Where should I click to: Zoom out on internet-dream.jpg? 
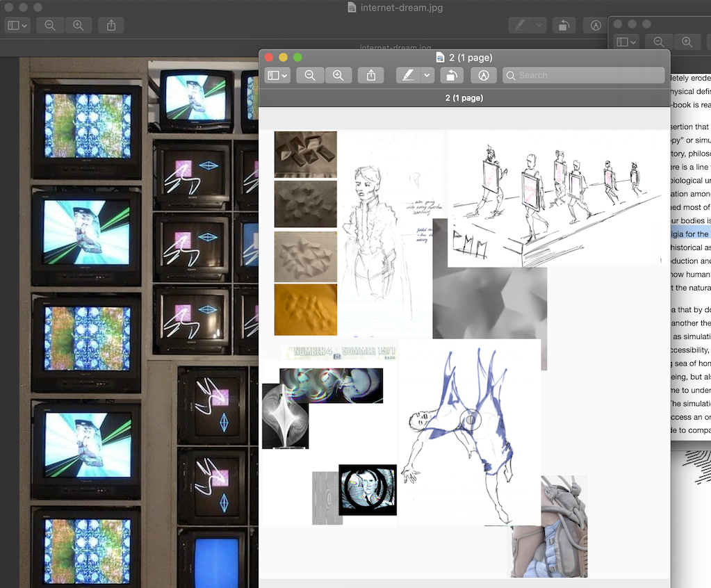[50, 25]
